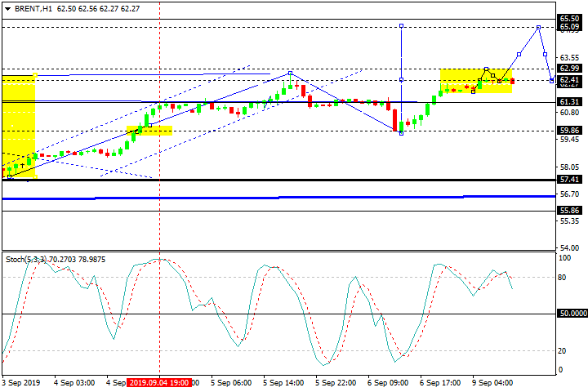Select the small yellow rectangle near 59.86
Viewport: 588px width, 392px height.
click(x=149, y=130)
